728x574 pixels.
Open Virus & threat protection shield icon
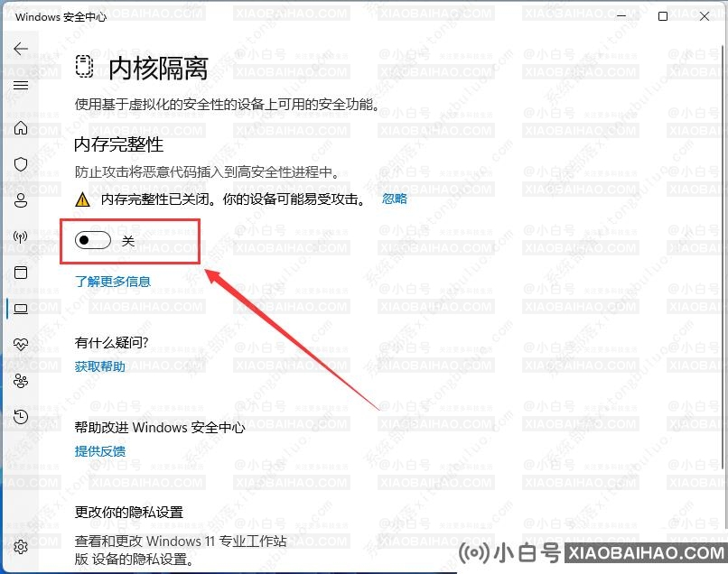(21, 163)
